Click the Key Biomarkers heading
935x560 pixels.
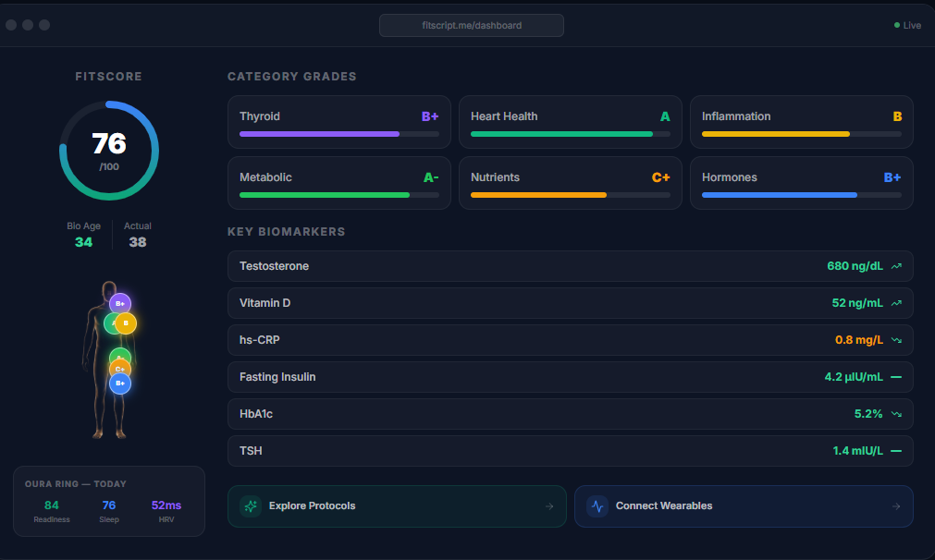point(286,232)
